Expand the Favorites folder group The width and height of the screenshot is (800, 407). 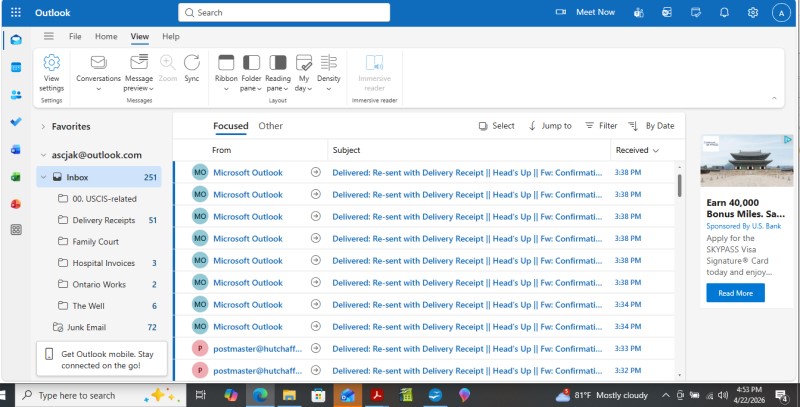point(43,127)
